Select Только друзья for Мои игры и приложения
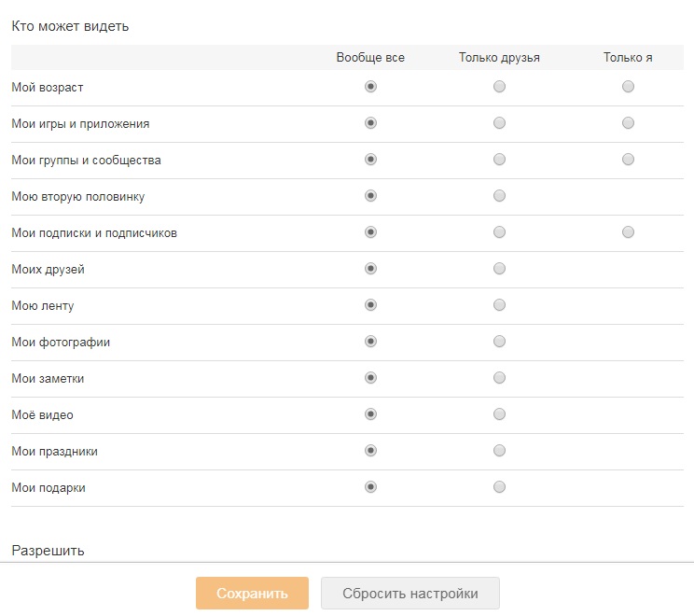Screen dimensions: 694x616 click(499, 122)
